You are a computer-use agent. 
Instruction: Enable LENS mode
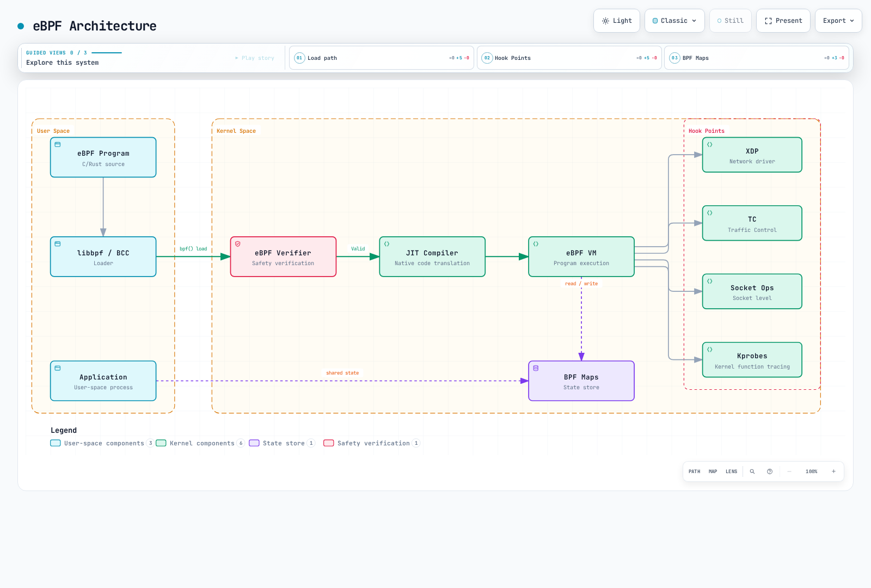[732, 471]
